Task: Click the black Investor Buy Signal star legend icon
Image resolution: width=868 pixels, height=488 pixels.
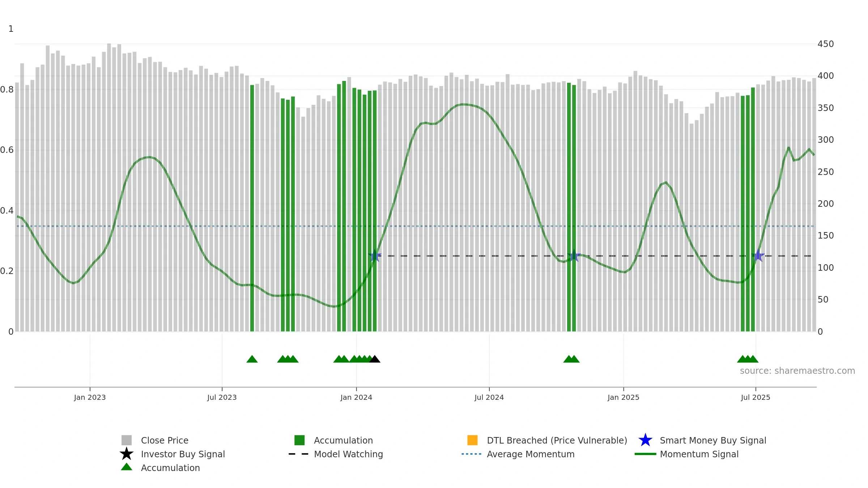Action: tap(127, 454)
